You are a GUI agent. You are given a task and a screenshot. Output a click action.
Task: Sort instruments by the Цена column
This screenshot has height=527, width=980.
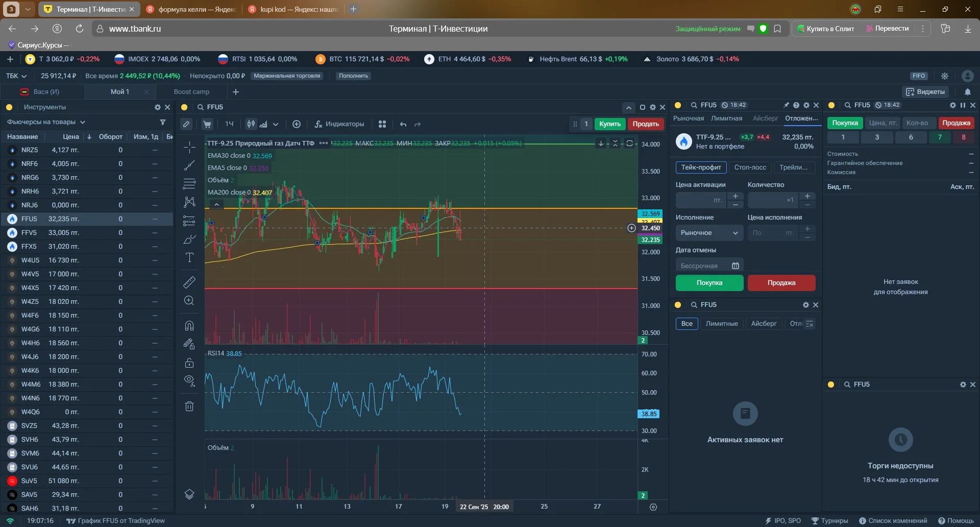pyautogui.click(x=71, y=137)
